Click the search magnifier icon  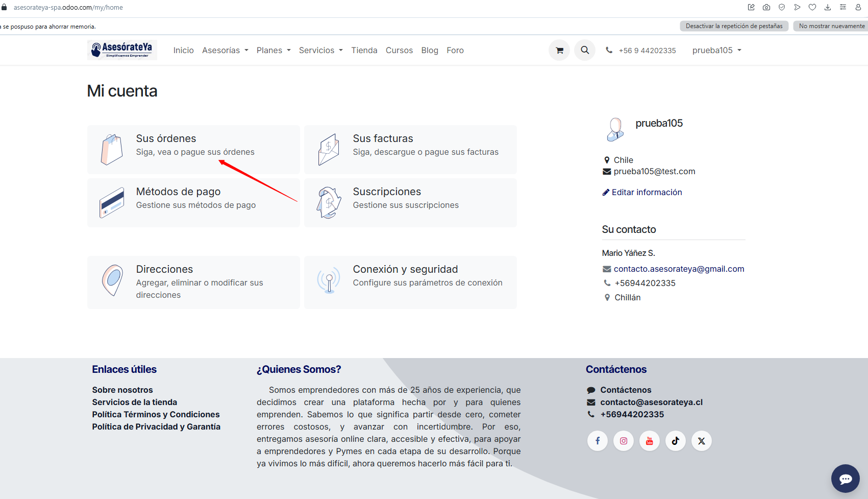(585, 50)
